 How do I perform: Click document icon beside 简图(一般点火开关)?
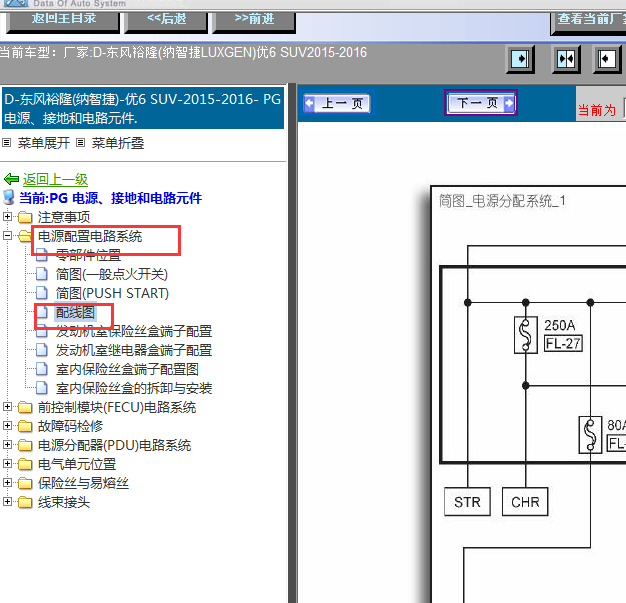(42, 274)
